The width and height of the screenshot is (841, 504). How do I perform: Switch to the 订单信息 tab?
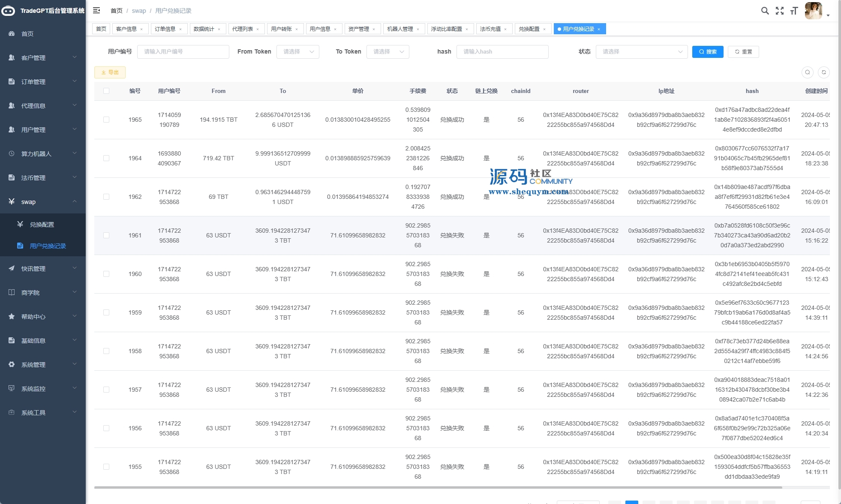(165, 29)
